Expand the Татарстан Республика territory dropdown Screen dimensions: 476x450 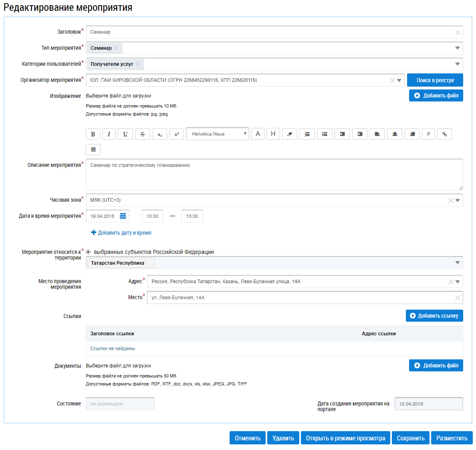point(457,263)
